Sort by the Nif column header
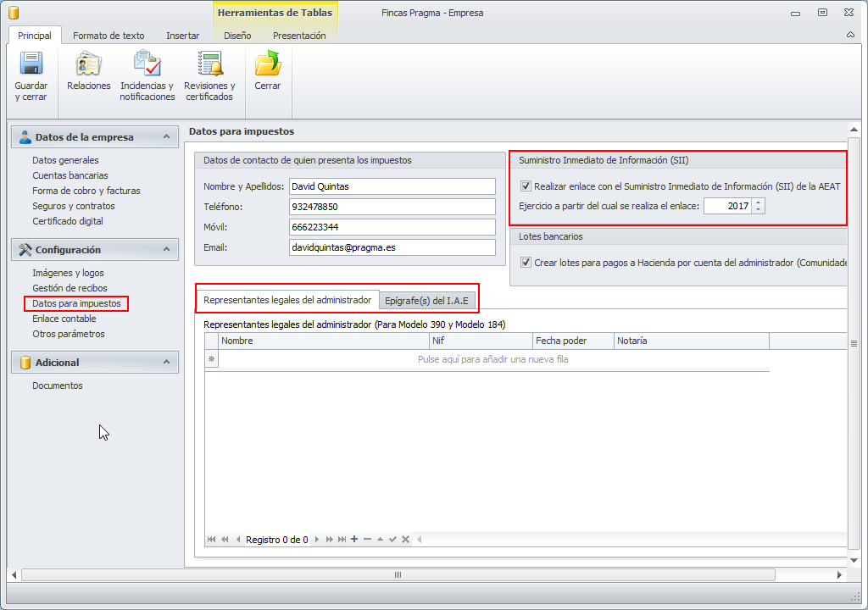The image size is (868, 610). coord(481,341)
